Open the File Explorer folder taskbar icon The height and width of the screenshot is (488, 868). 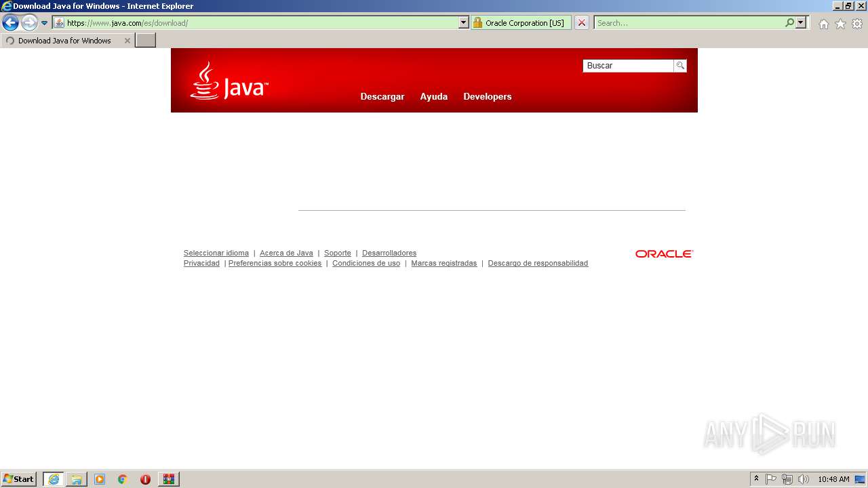click(x=77, y=479)
